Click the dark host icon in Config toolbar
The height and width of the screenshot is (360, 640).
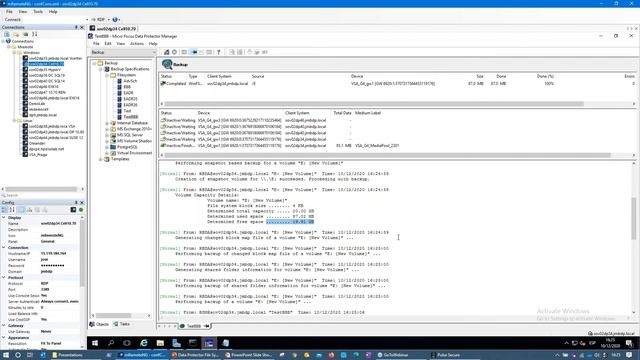(73, 210)
